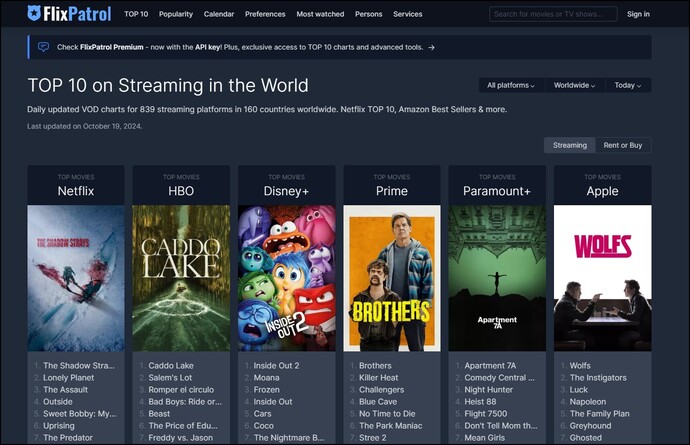Open Frozen in the Disney+ list
Image resolution: width=690 pixels, height=445 pixels.
(x=266, y=390)
